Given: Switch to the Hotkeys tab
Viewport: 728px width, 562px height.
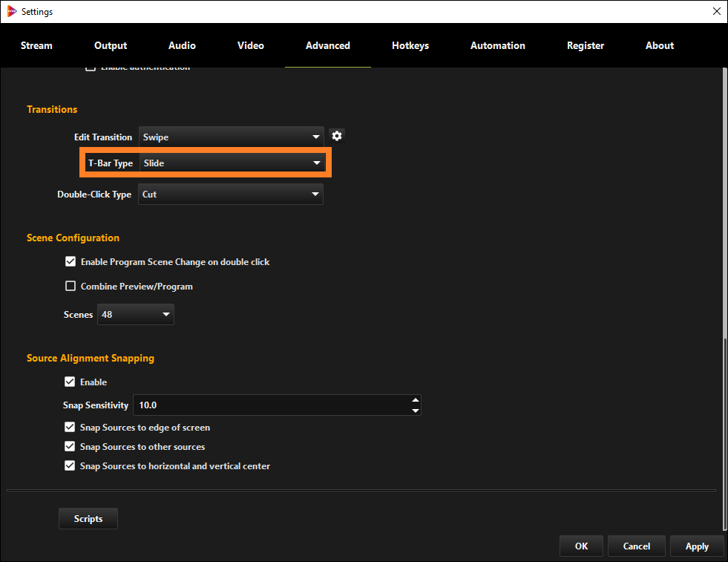Looking at the screenshot, I should (410, 45).
